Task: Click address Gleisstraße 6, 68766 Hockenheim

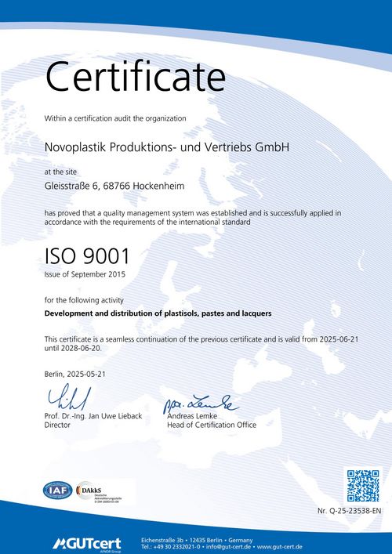Action: 114,186
